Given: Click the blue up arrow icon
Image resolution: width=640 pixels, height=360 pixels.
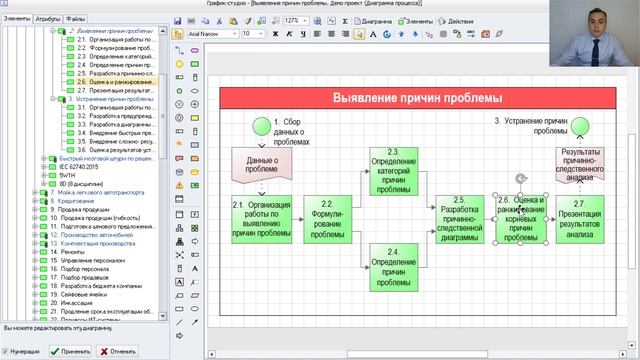Looking at the screenshot, I should pos(401,34).
